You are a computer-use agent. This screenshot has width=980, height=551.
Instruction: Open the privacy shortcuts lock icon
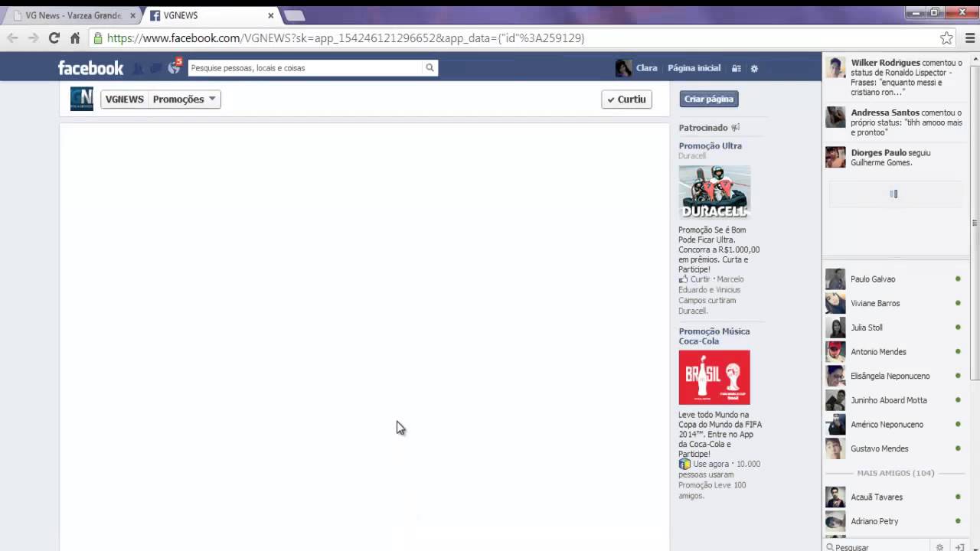click(x=736, y=68)
